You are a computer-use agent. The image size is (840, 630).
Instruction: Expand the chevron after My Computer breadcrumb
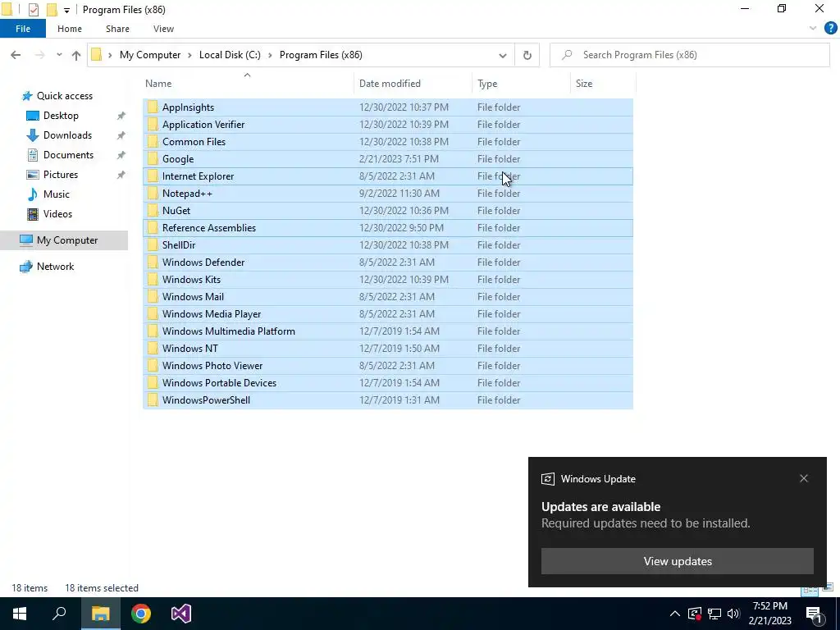[x=189, y=55]
